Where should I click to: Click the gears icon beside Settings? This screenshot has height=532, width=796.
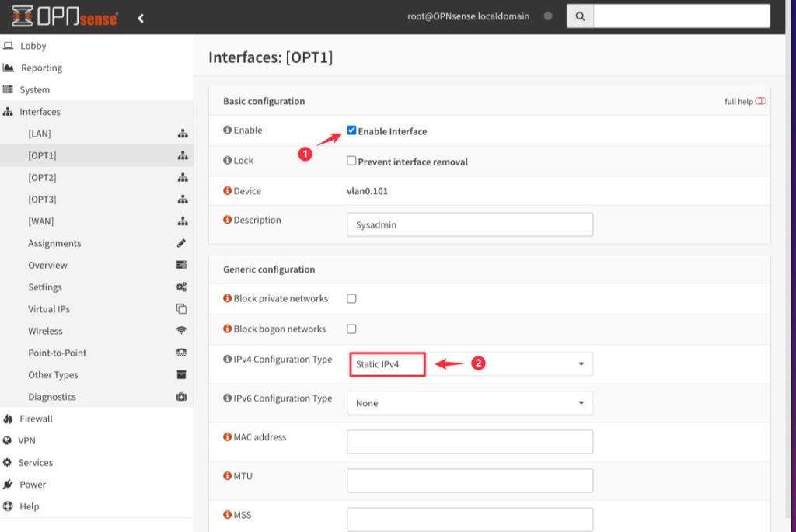[181, 287]
